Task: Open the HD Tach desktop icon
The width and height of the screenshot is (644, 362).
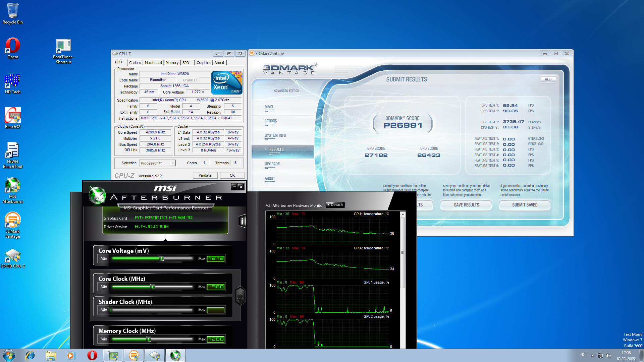Action: (13, 83)
